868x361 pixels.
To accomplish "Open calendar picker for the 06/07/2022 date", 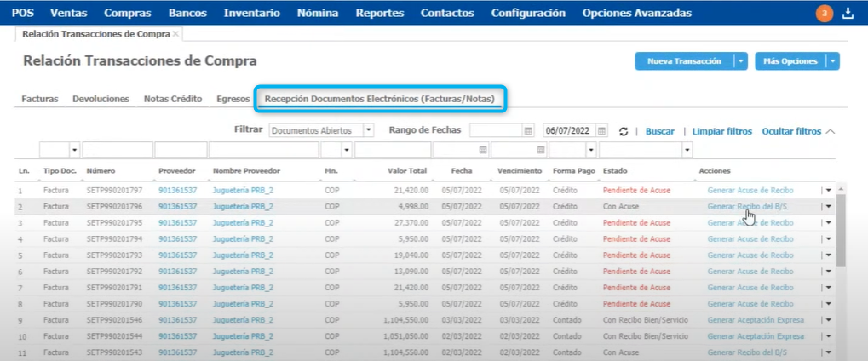I will pyautogui.click(x=601, y=131).
